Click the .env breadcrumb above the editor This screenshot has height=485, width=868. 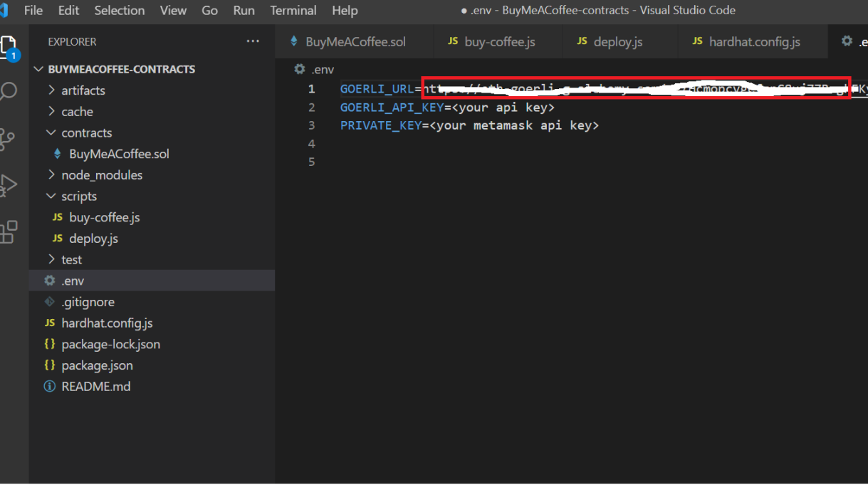tap(323, 70)
